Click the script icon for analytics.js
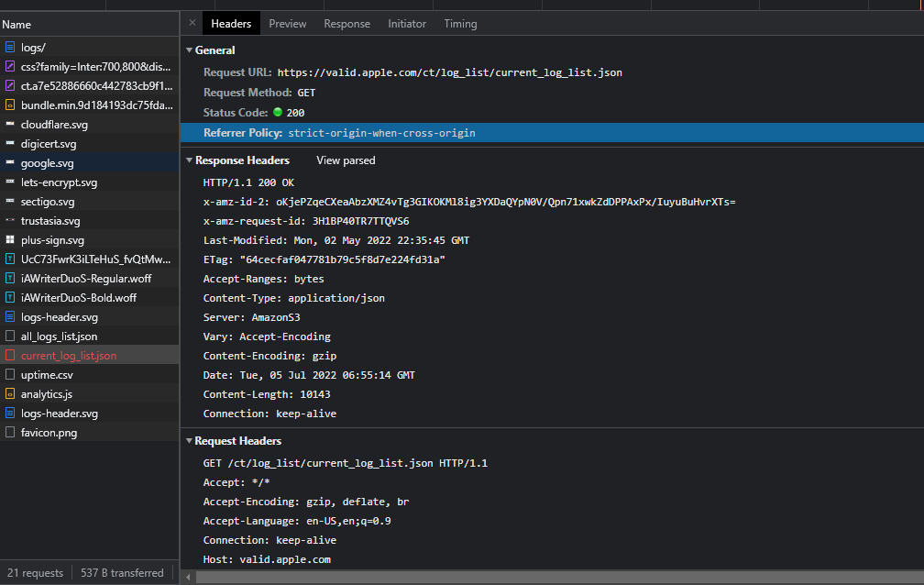Image resolution: width=924 pixels, height=585 pixels. click(x=10, y=393)
